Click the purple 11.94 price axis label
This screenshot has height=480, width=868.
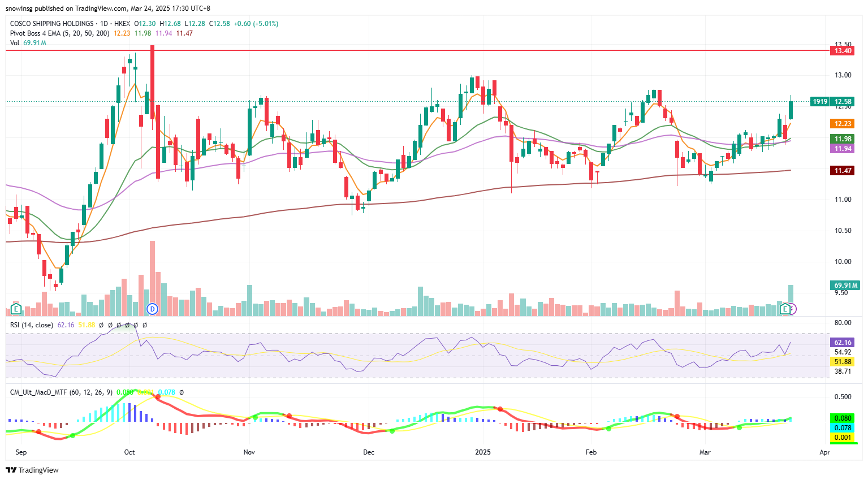(x=843, y=149)
